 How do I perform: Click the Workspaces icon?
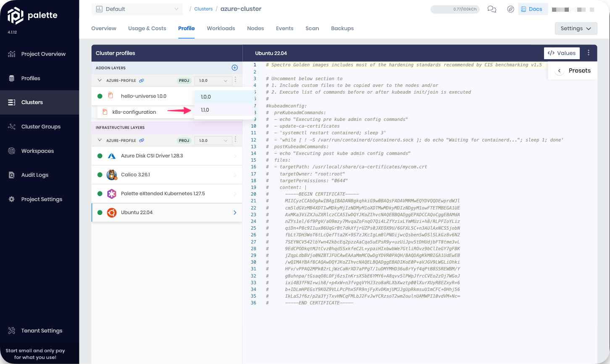click(12, 151)
